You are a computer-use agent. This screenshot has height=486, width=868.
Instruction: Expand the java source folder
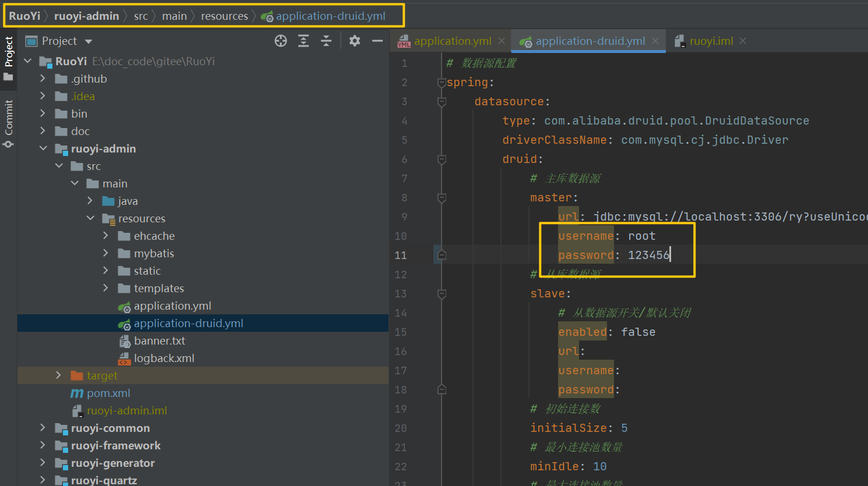[x=90, y=200]
